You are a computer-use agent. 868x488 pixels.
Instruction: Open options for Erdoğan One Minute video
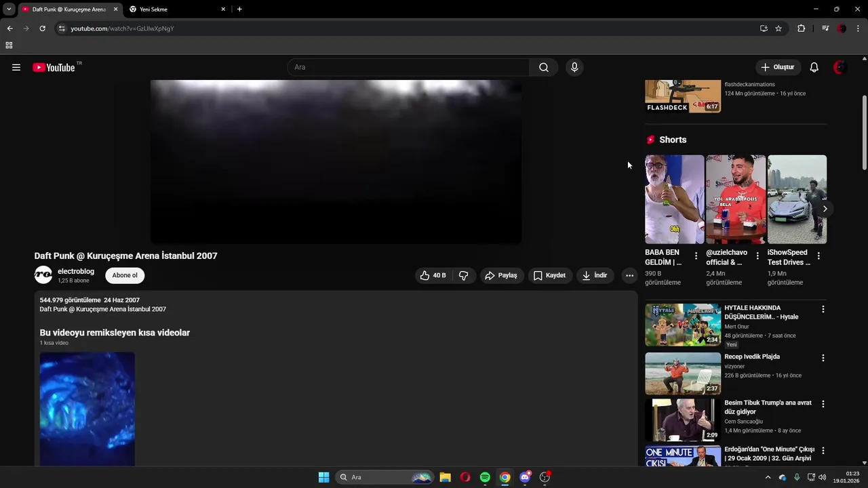pyautogui.click(x=823, y=451)
